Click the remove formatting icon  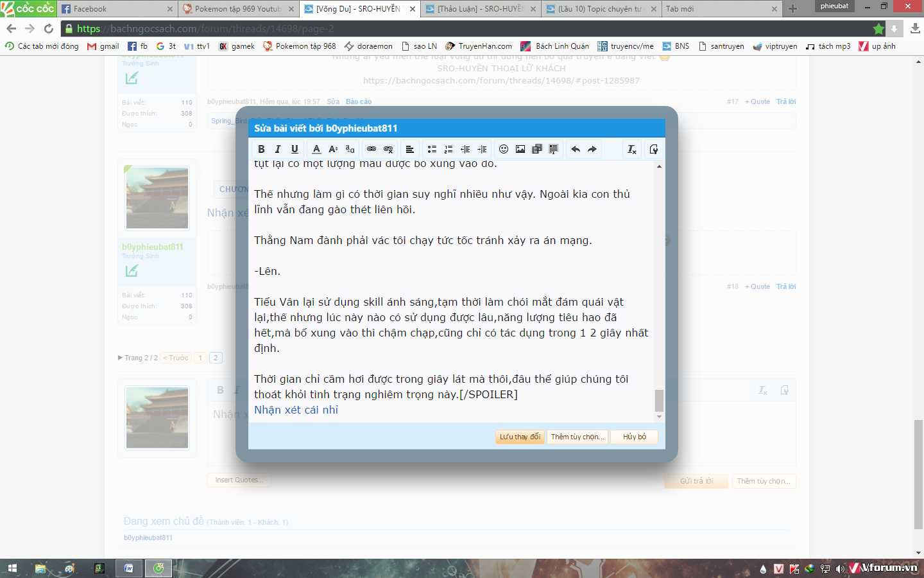[x=632, y=149]
